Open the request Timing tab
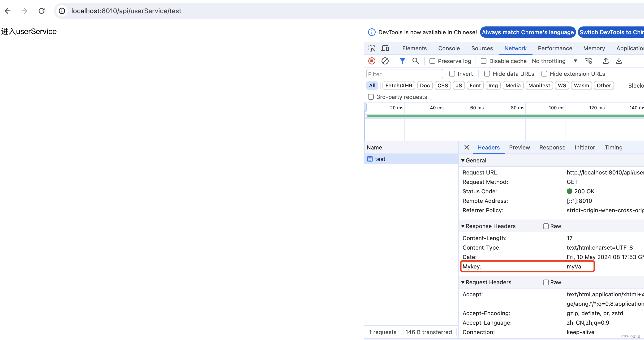The image size is (644, 340). (x=613, y=148)
